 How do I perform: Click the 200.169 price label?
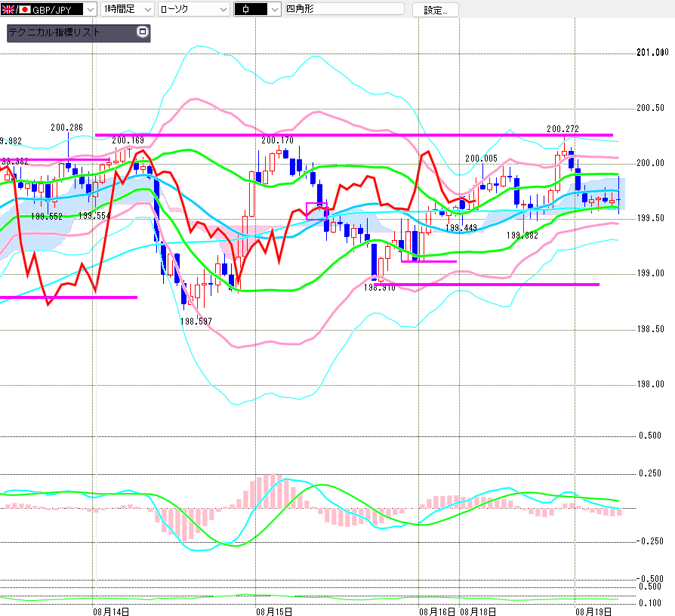pyautogui.click(x=128, y=140)
